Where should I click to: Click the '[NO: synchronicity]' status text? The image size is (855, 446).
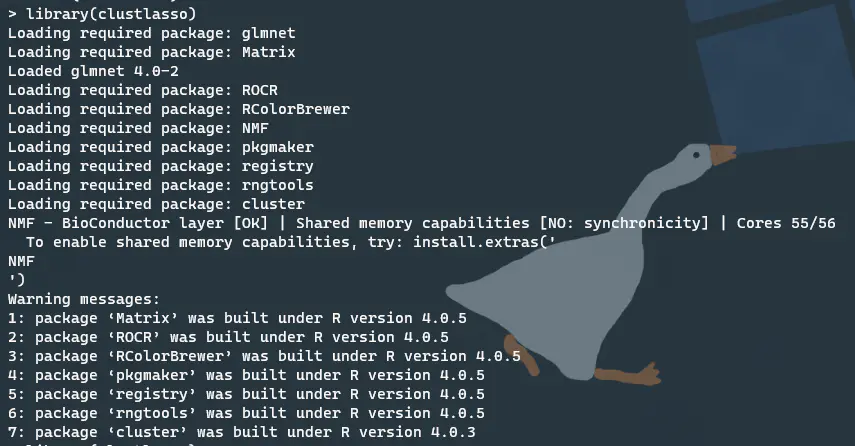pos(624,223)
